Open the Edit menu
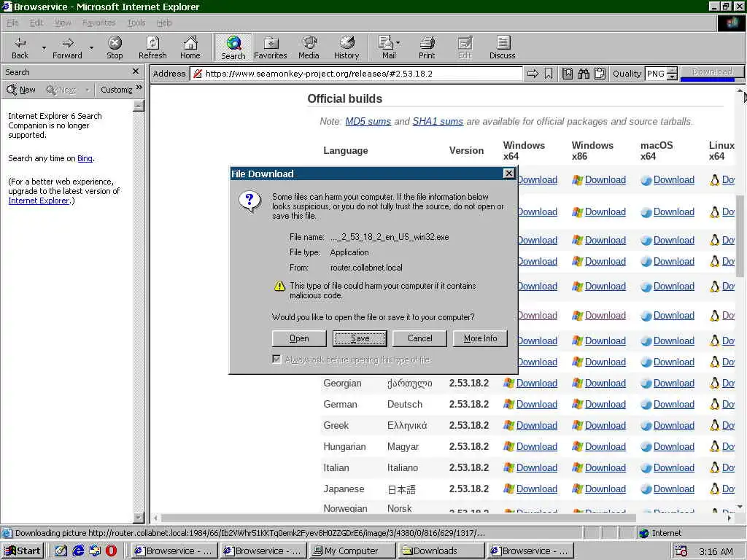747x560 pixels. pos(36,23)
